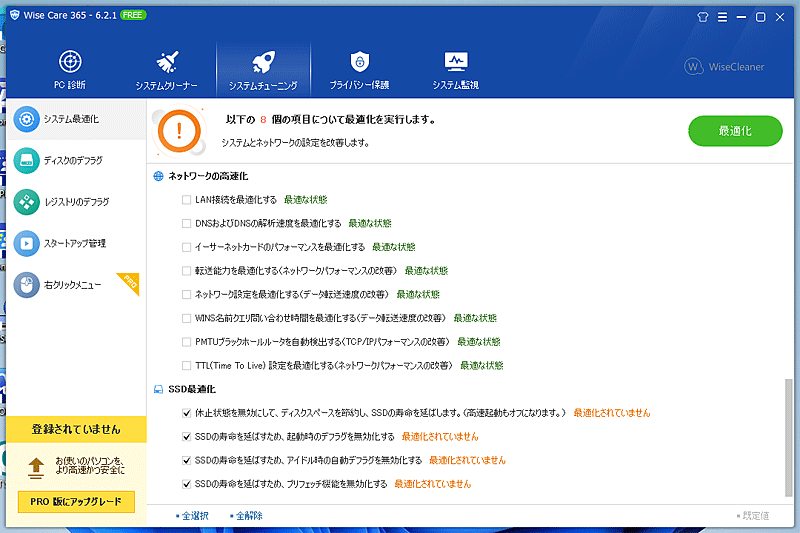The height and width of the screenshot is (533, 800).
Task: Check the ネットワーク設定を最適化する checkbox
Action: click(x=186, y=295)
